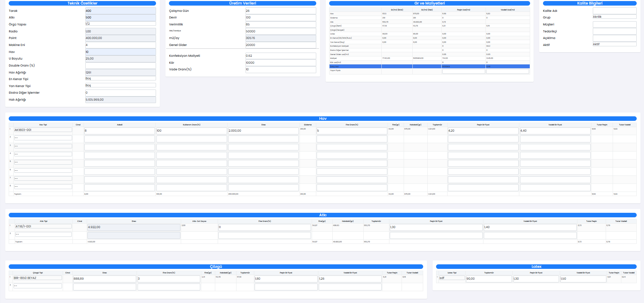The height and width of the screenshot is (303, 644).
Task: Open the Yan Kenar Tipi selector
Action: pos(120,85)
